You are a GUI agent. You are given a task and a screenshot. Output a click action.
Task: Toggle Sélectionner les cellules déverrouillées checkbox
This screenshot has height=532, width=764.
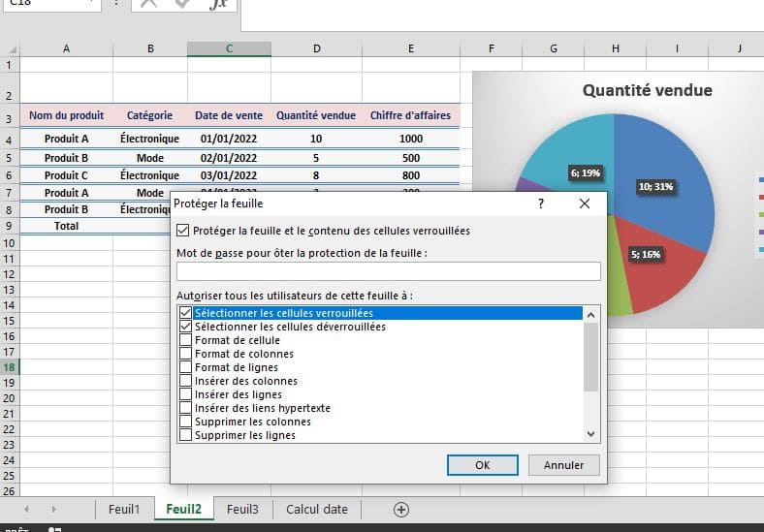point(185,326)
